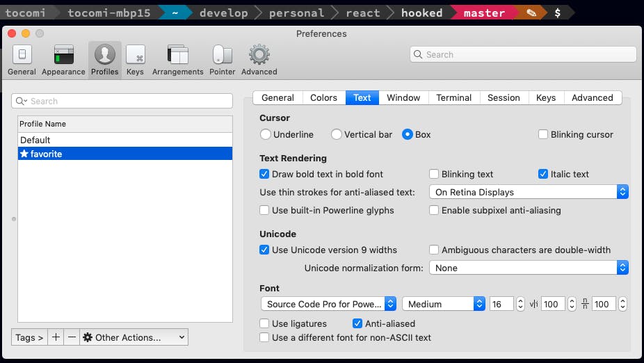
Task: Open the Advanced gear toolbar icon
Action: [x=259, y=60]
